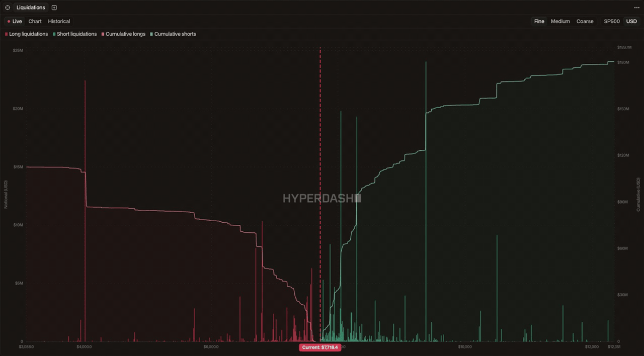Click the $90M cumulative axis label

click(x=622, y=202)
